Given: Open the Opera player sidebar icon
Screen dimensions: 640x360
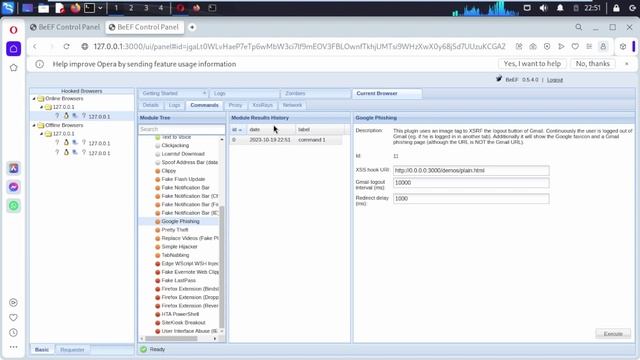Looking at the screenshot, I should point(13,302).
